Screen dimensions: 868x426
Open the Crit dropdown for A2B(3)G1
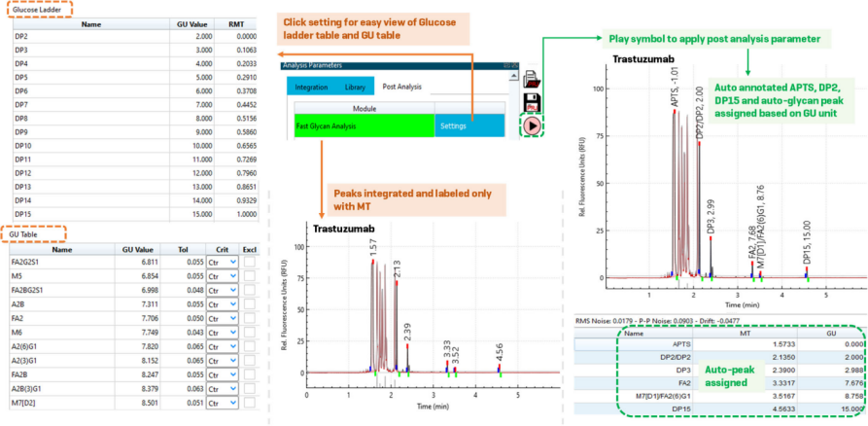pos(223,389)
